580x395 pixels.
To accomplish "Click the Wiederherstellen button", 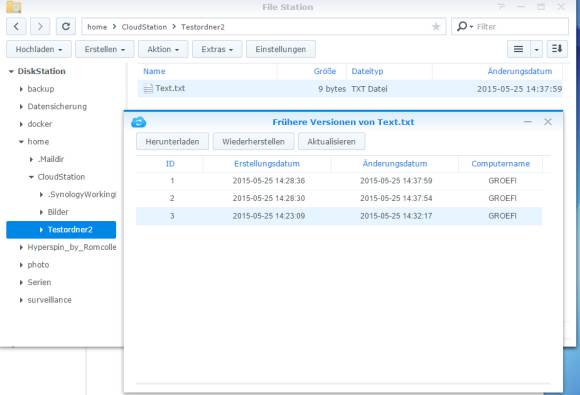I will (253, 142).
